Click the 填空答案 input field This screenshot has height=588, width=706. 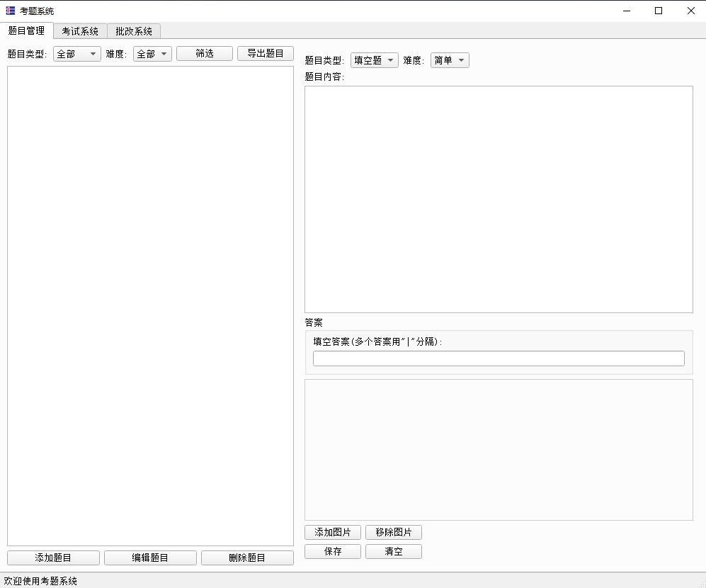(499, 358)
